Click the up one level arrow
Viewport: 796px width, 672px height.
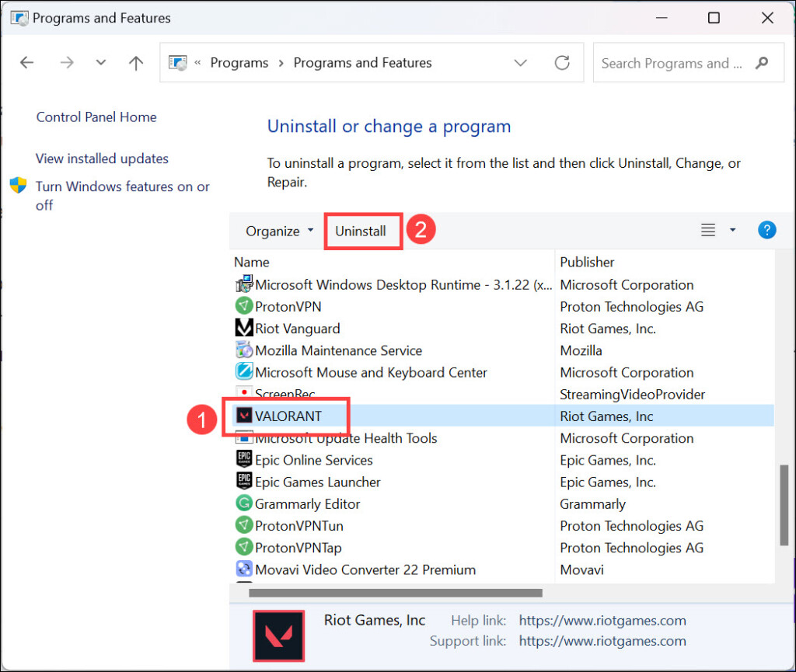(136, 63)
